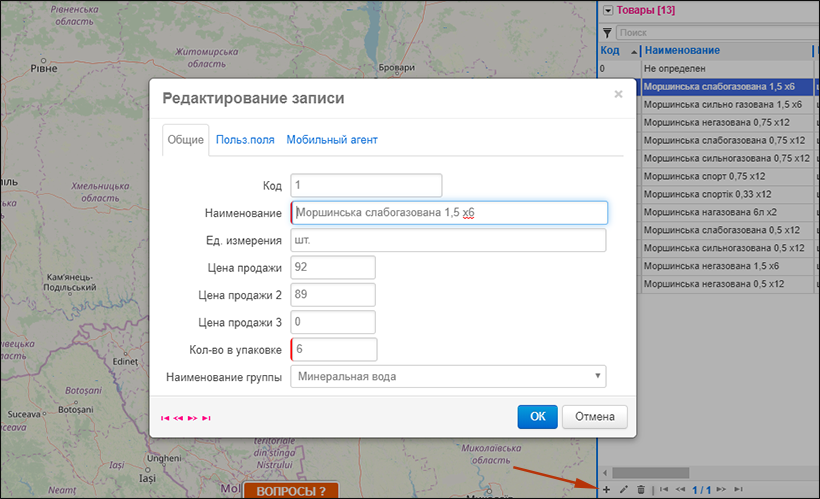This screenshot has width=820, height=499.
Task: Click the 1 / 1 page indicator
Action: coord(701,490)
